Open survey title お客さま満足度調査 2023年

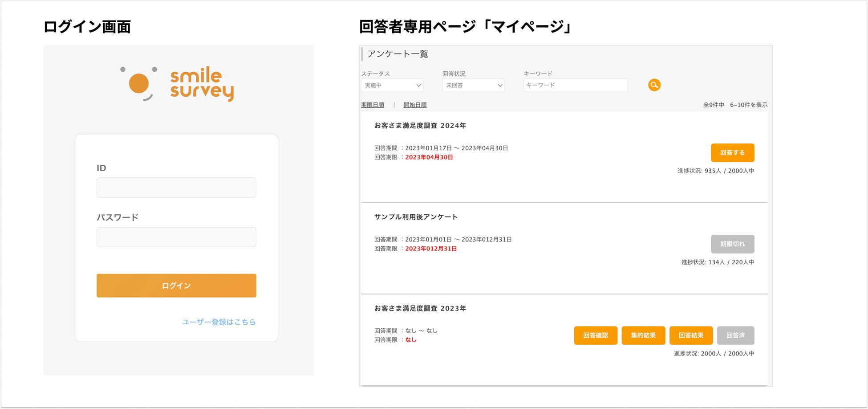point(420,308)
